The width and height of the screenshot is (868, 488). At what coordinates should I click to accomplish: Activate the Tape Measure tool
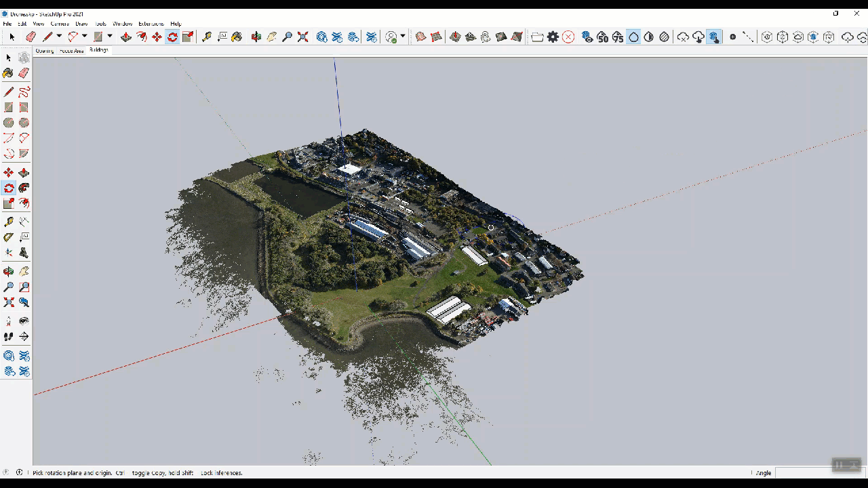[x=9, y=221]
